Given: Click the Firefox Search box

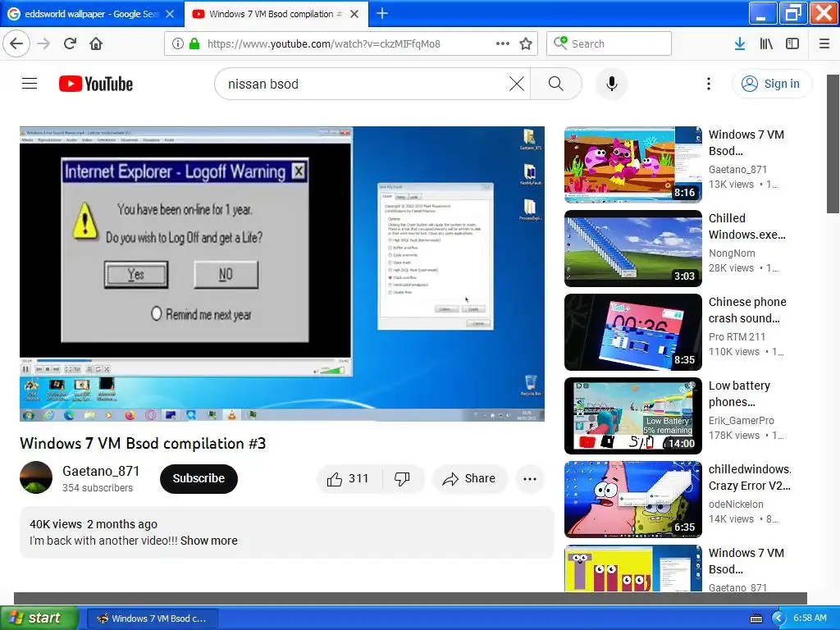Looking at the screenshot, I should coord(609,43).
